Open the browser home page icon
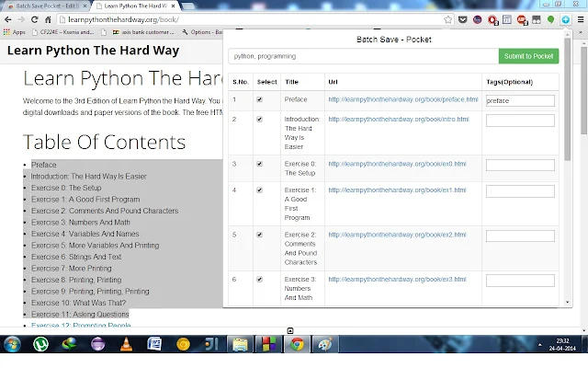The height and width of the screenshot is (368, 588). pos(48,19)
